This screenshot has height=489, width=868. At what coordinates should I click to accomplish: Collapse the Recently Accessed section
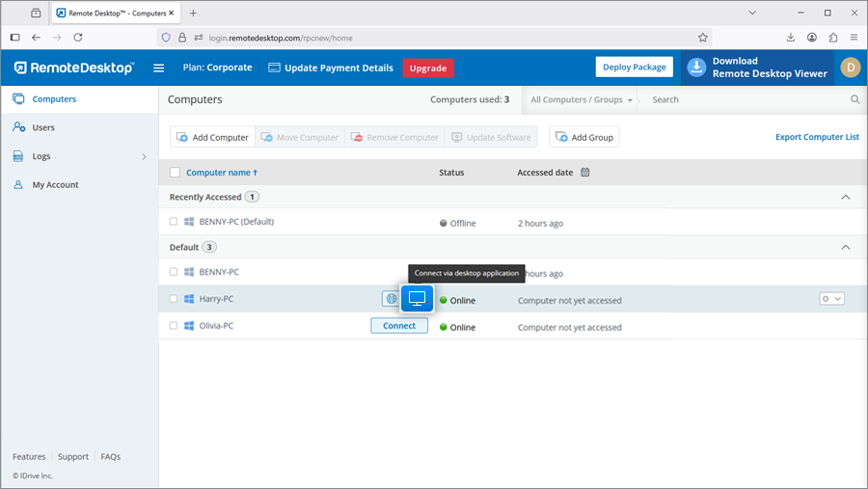click(846, 197)
